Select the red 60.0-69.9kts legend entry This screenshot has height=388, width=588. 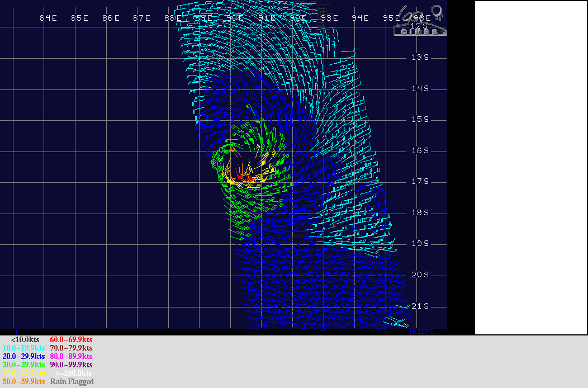point(71,339)
